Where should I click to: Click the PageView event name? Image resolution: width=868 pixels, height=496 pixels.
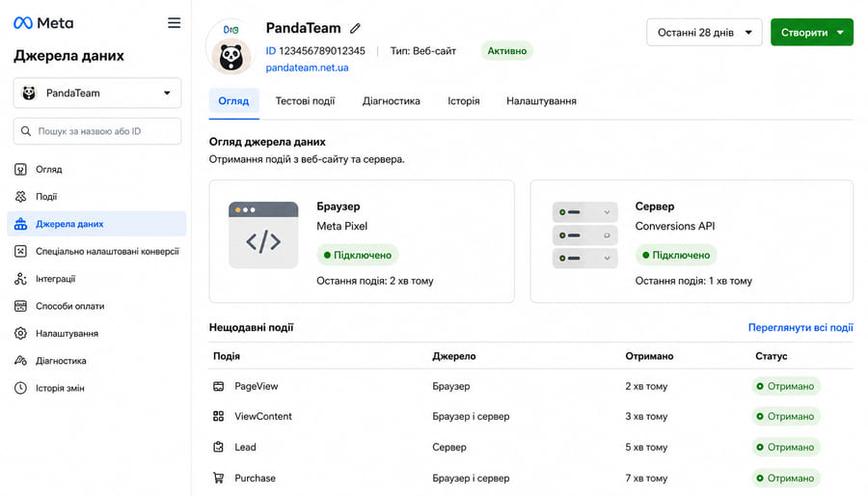click(257, 386)
